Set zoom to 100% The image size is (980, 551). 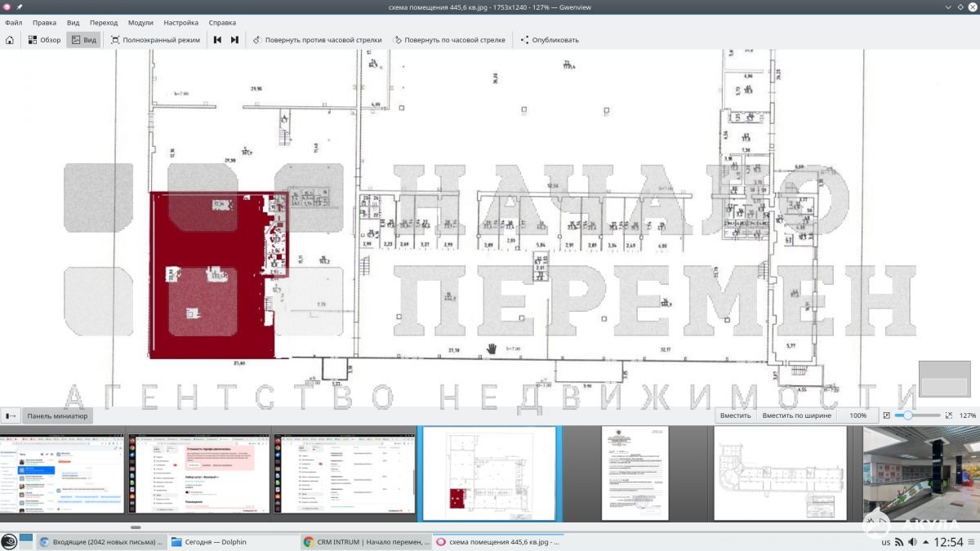(x=857, y=415)
